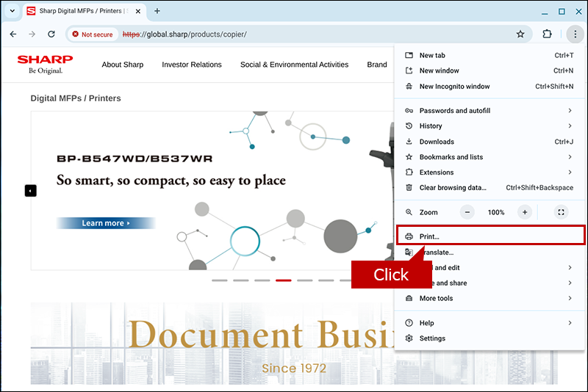Expand History chevron arrow
This screenshot has width=588, height=392.
570,126
